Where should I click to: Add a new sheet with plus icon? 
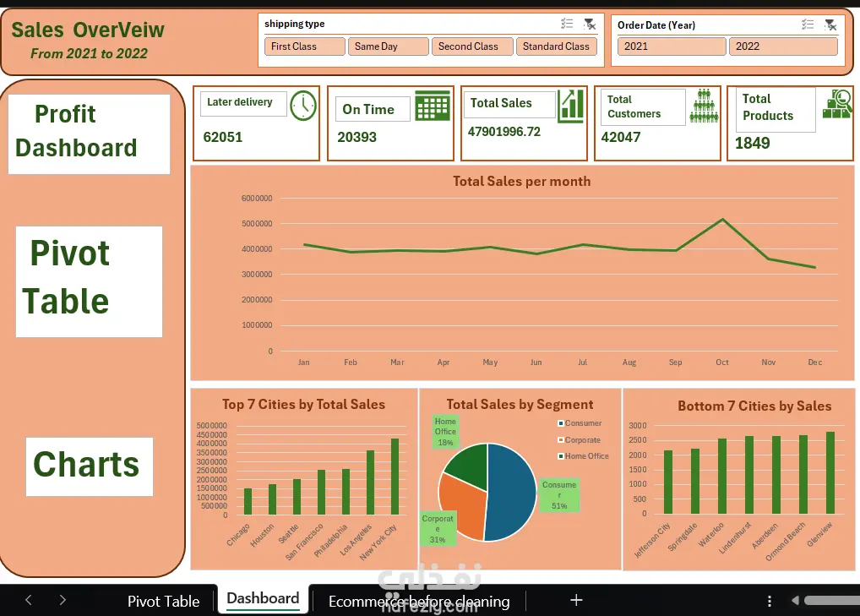click(x=576, y=600)
